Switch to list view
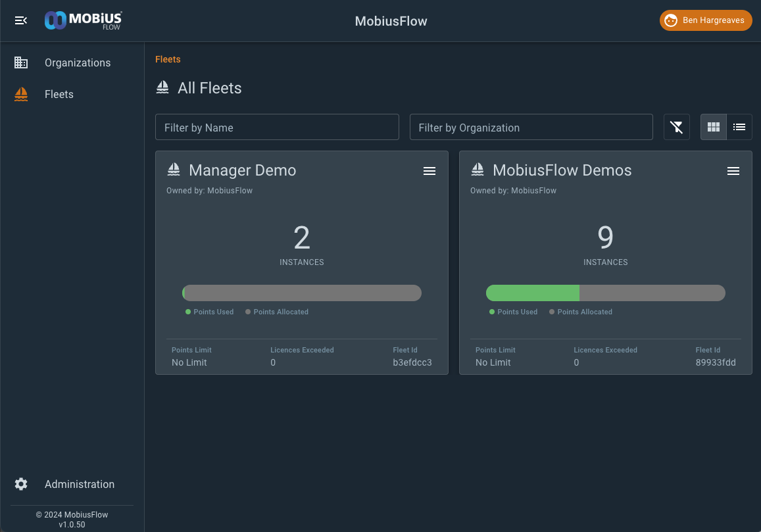This screenshot has width=761, height=532. click(739, 127)
